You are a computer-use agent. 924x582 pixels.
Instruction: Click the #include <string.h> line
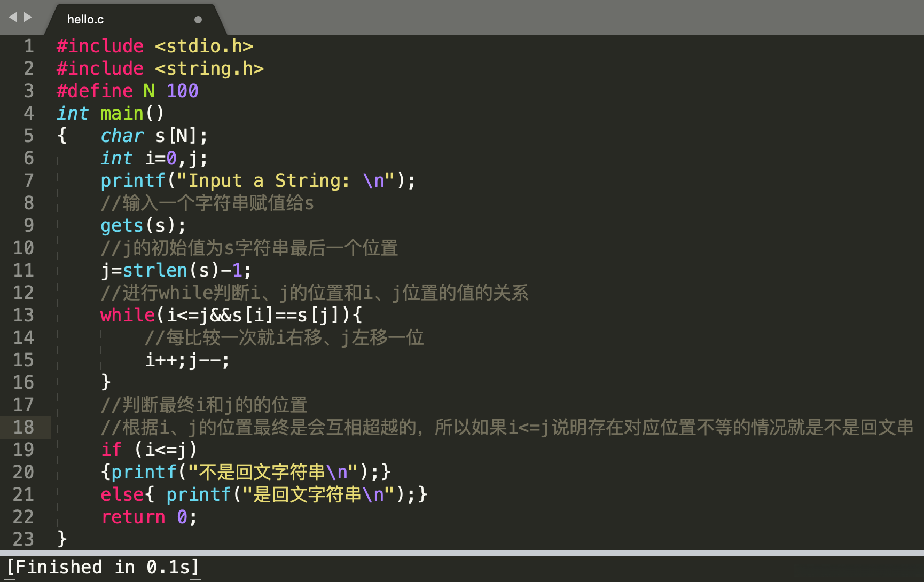[x=160, y=69]
